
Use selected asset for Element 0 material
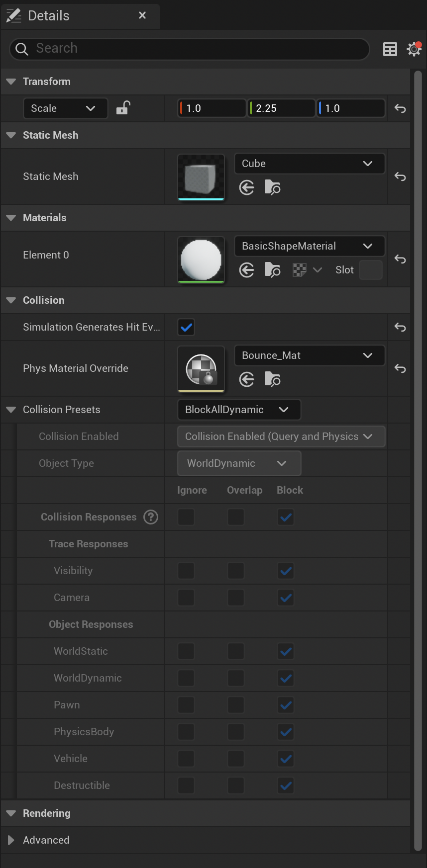(247, 270)
